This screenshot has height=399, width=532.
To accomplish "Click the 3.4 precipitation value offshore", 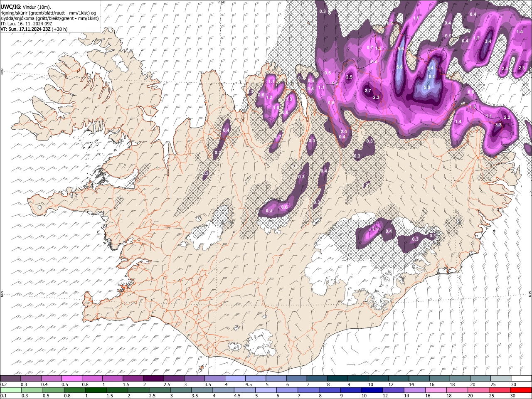I will 488,41.
